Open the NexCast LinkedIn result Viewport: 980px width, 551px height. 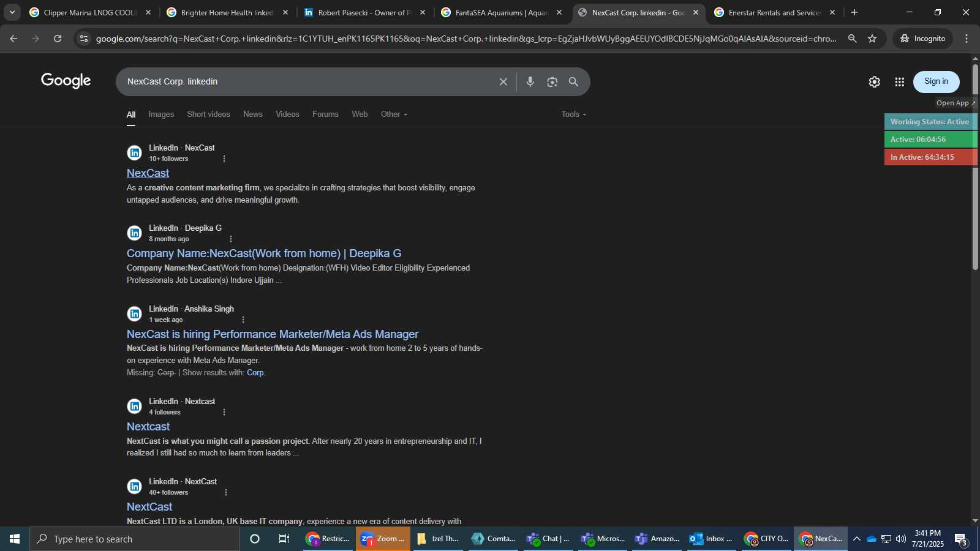coord(148,173)
